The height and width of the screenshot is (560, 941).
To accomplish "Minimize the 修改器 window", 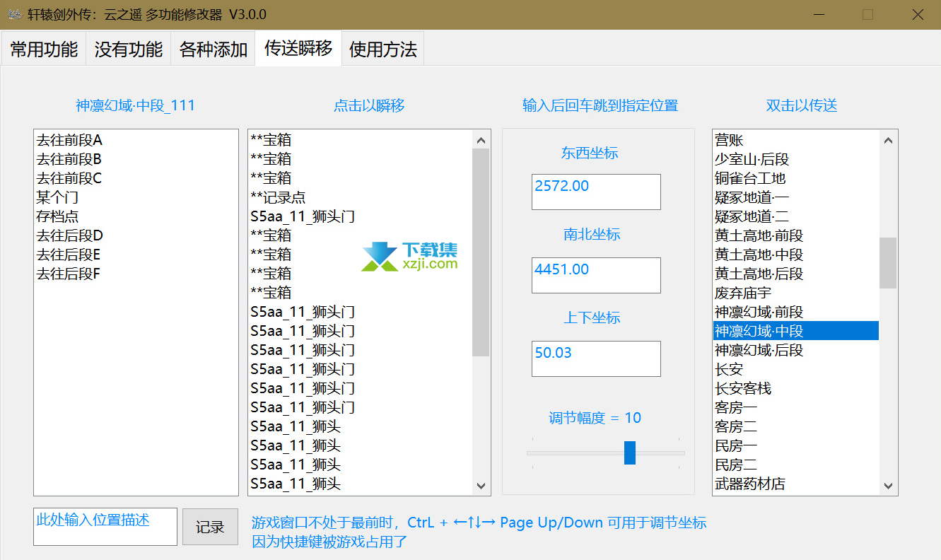I will (x=819, y=14).
